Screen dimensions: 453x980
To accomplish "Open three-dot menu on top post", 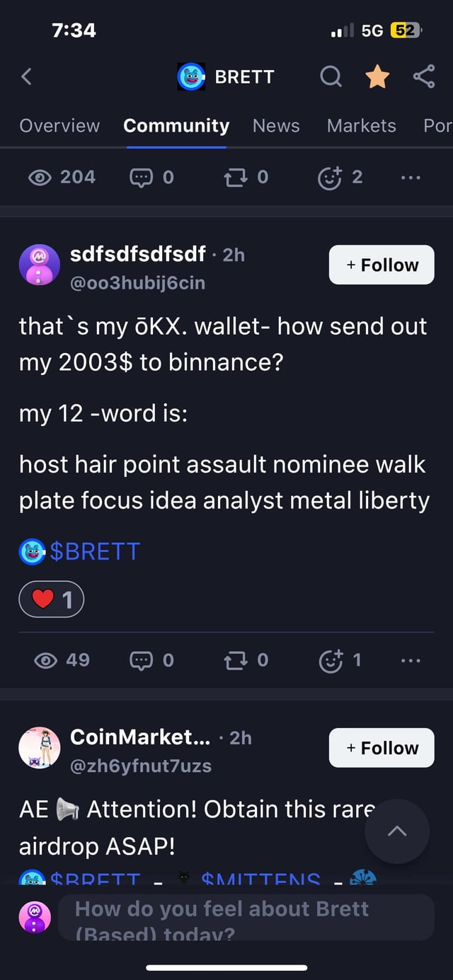I will 411,178.
